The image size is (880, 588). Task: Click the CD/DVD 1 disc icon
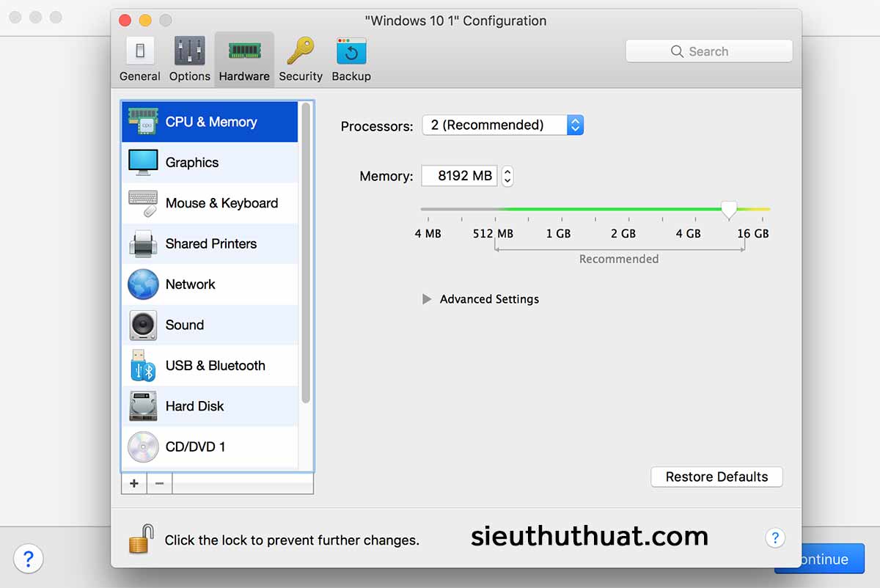coord(143,446)
